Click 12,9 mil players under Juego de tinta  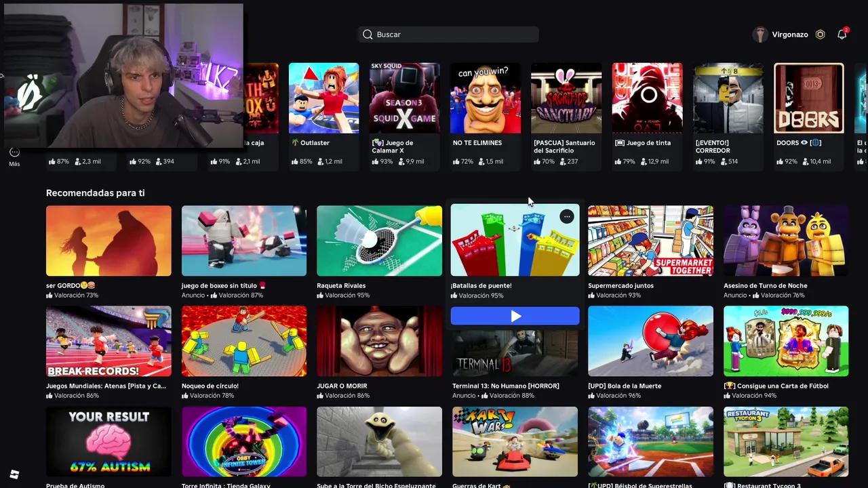pos(650,162)
